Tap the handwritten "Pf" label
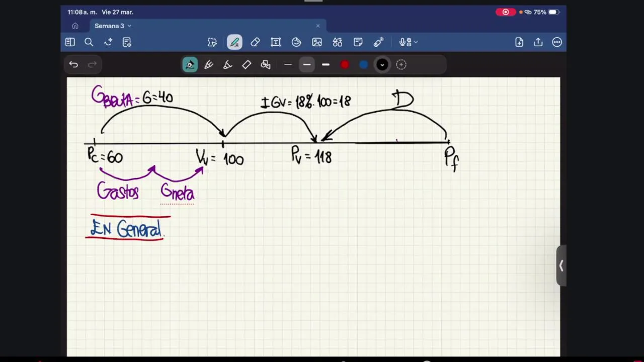Image resolution: width=644 pixels, height=362 pixels. click(x=451, y=159)
